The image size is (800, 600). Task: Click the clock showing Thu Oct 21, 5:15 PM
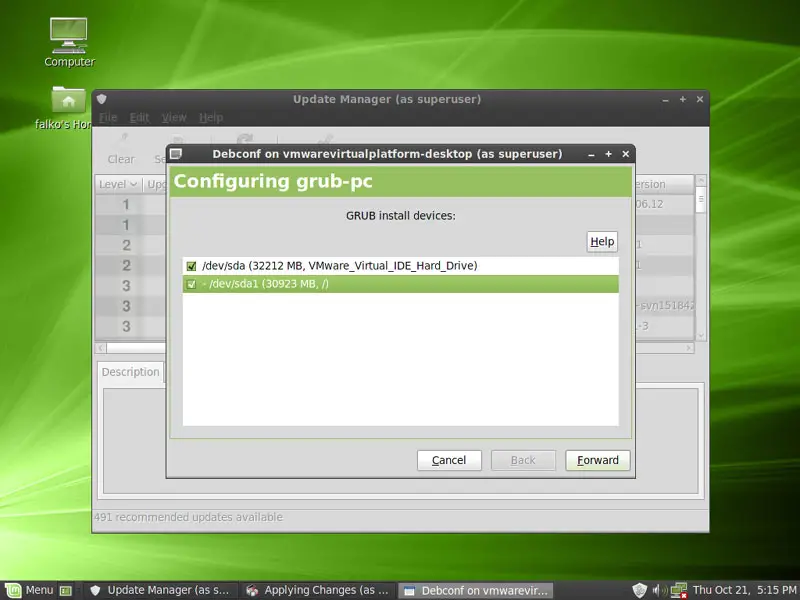(x=744, y=590)
